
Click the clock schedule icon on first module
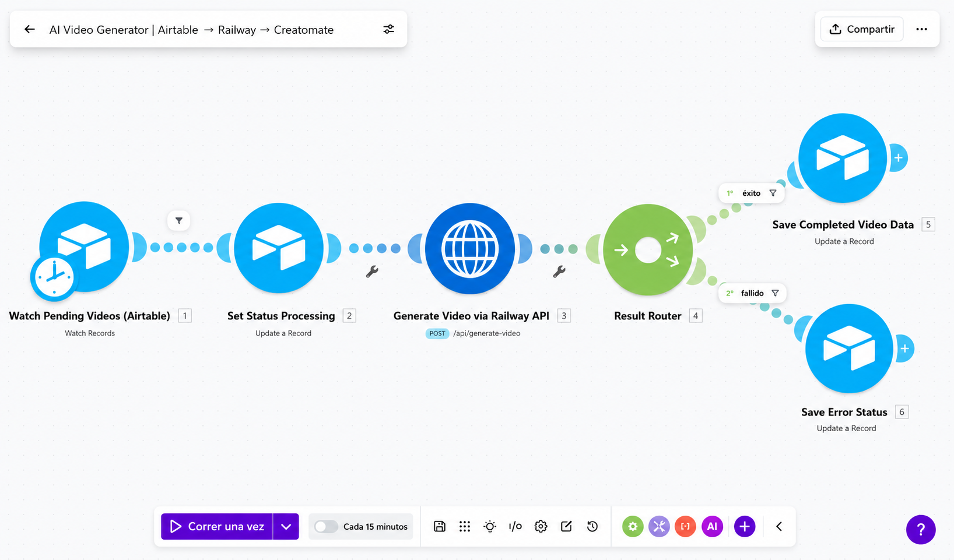[54, 277]
